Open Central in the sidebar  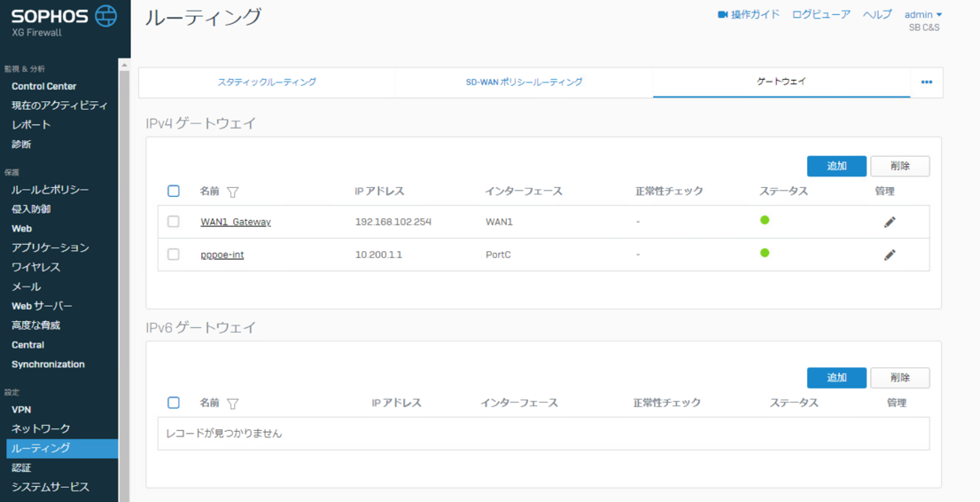coord(28,345)
